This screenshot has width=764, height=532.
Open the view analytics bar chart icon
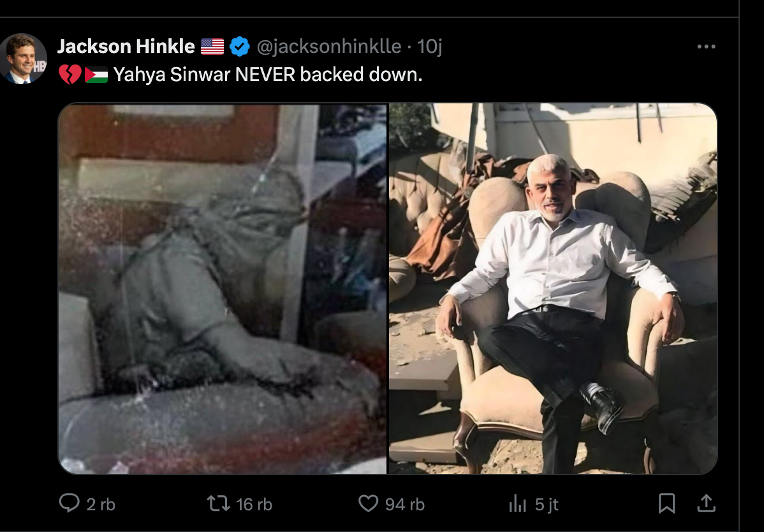517,504
